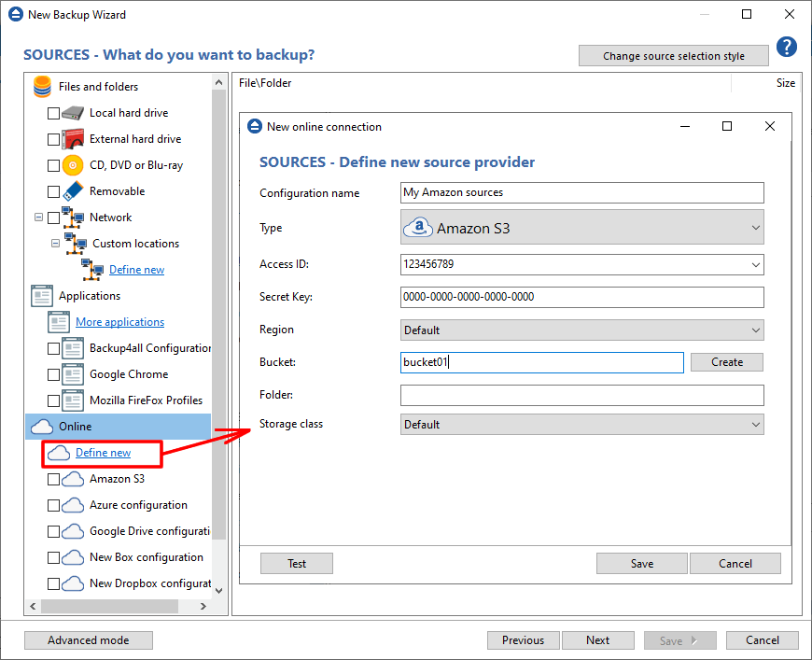Click Change source selection style button
The image size is (812, 660).
click(x=673, y=56)
